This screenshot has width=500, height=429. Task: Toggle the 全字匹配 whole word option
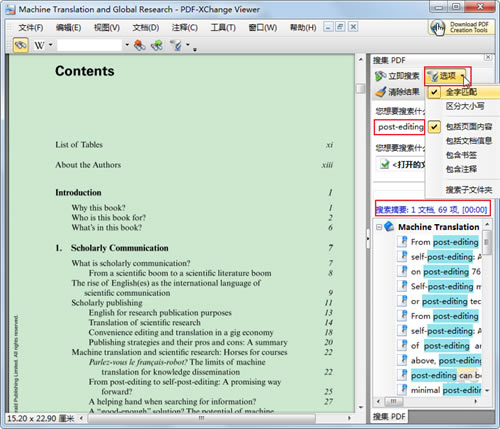[464, 92]
